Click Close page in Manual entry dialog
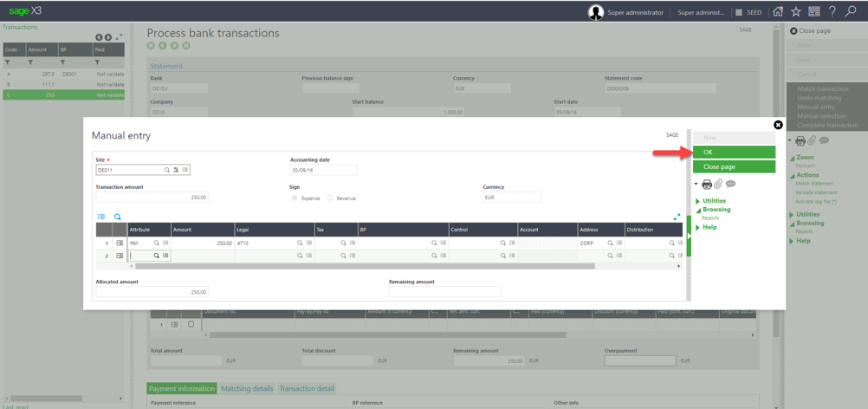This screenshot has width=868, height=409. point(733,166)
